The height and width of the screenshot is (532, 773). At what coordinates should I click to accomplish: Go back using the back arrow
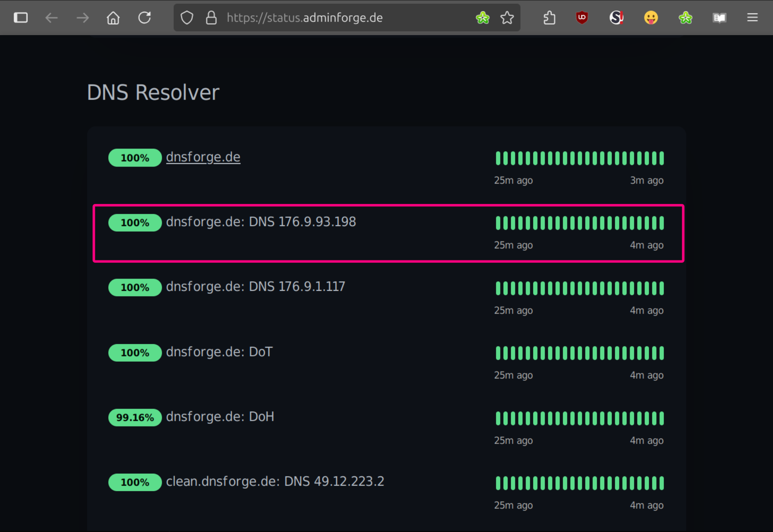tap(51, 18)
